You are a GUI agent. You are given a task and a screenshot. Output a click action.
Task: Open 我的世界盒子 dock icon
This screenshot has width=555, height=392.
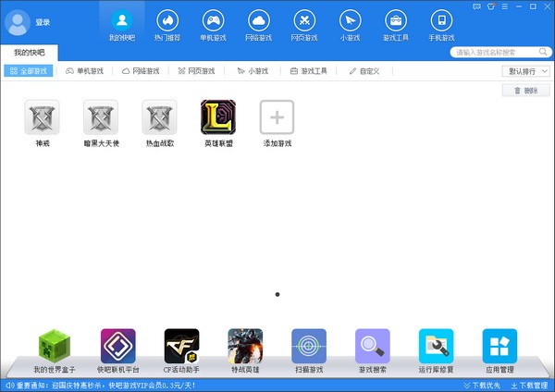pyautogui.click(x=55, y=346)
